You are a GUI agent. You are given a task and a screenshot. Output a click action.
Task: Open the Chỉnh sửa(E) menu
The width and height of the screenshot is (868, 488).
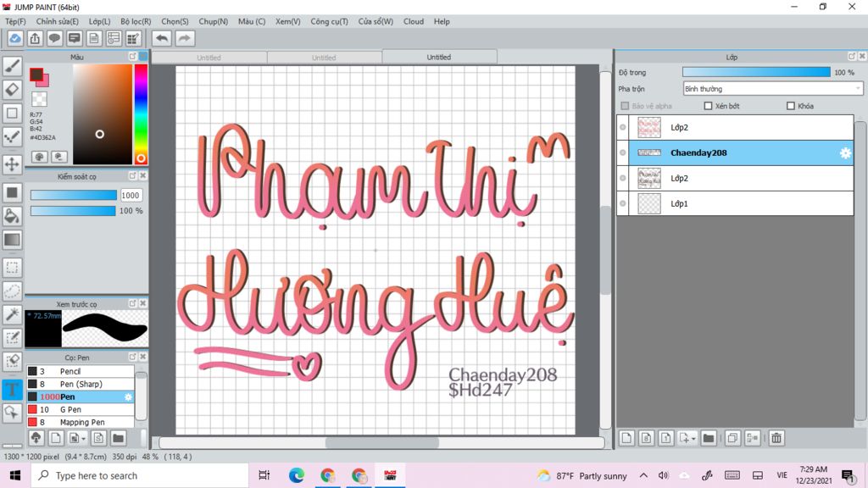(x=57, y=21)
